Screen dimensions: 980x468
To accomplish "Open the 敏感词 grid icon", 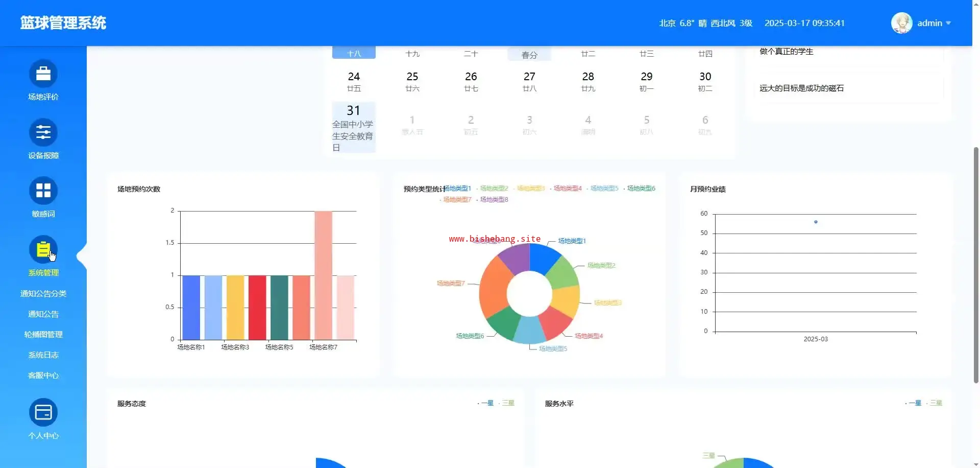I will click(43, 191).
